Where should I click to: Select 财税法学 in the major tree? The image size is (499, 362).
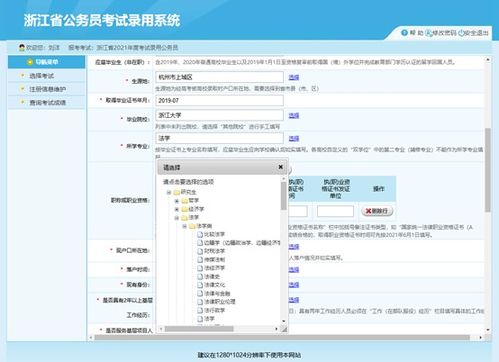214,251
